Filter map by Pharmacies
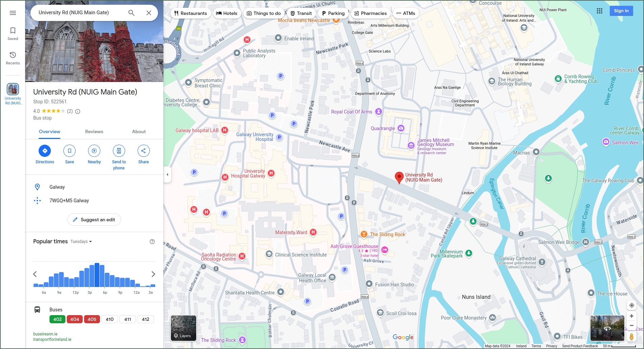Image resolution: width=644 pixels, height=349 pixels. (x=370, y=13)
